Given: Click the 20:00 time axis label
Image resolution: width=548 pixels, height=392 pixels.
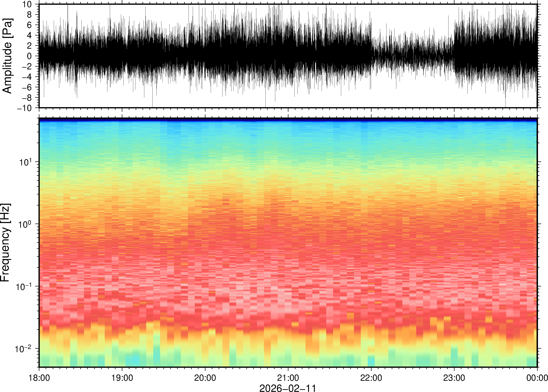Looking at the screenshot, I should pos(205,378).
